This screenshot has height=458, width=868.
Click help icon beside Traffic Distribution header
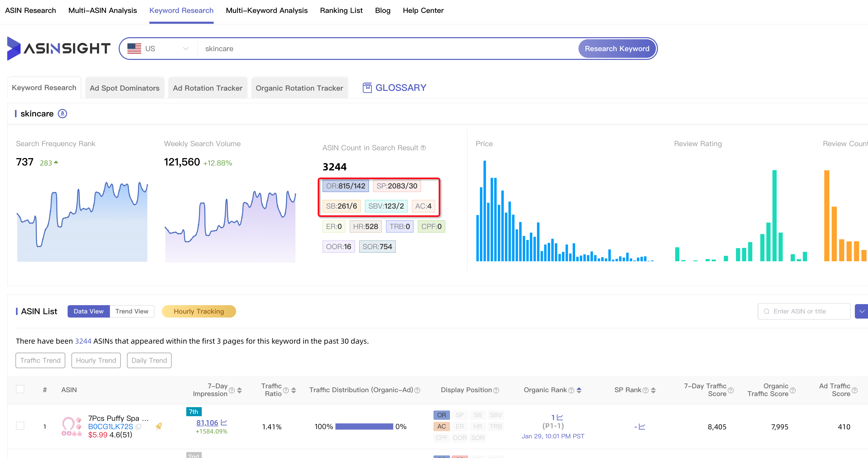tap(417, 390)
